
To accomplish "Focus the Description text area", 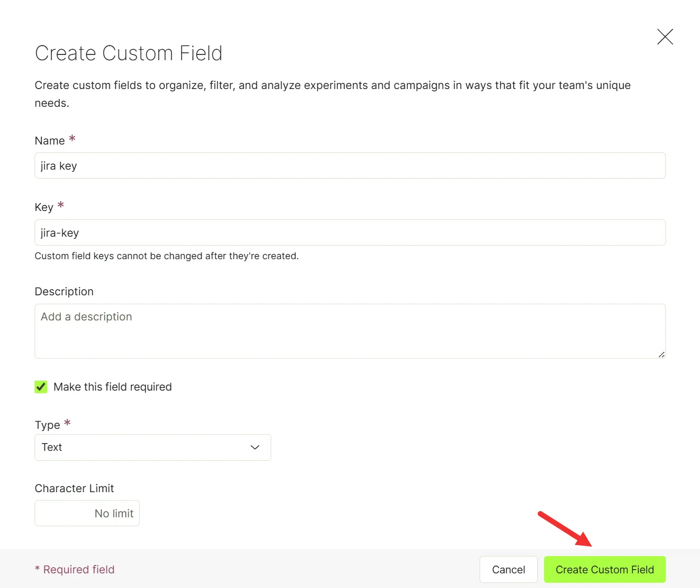I will pos(350,331).
